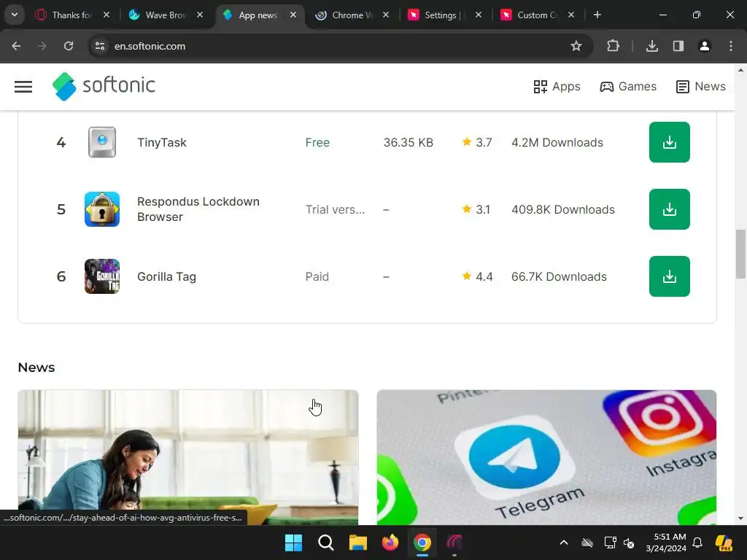The image size is (747, 560).
Task: Click the page vertical scrollbar thumb
Action: (740, 254)
